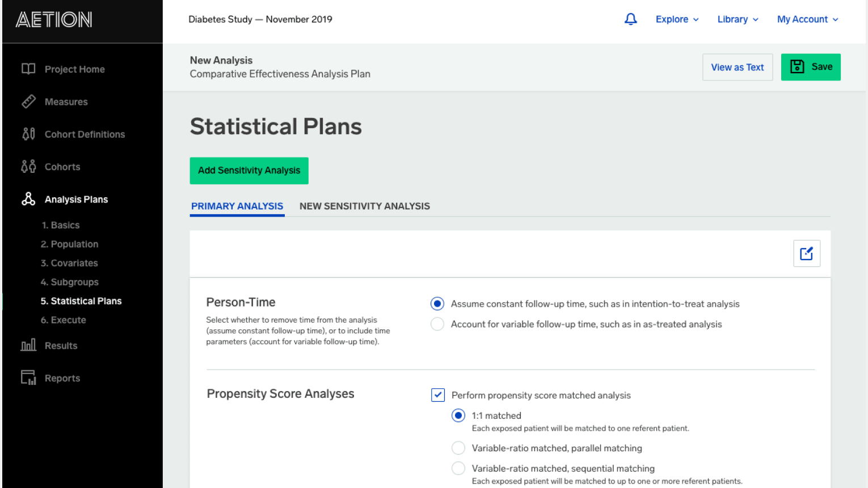Click the Cohort Definitions icon
Viewport: 868px width, 488px height.
pos(28,134)
